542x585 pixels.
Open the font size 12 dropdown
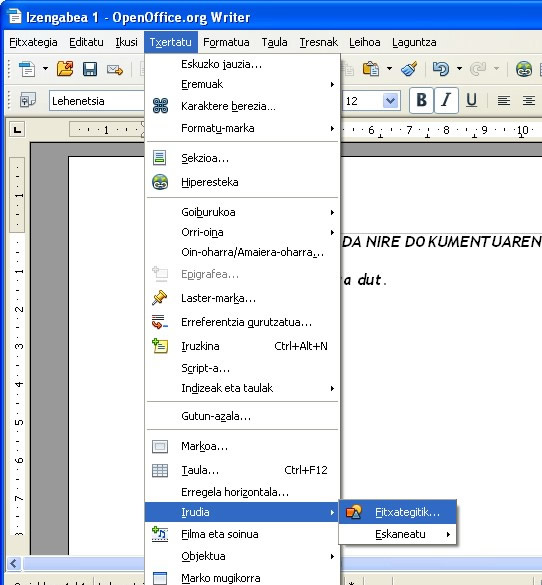(x=391, y=101)
